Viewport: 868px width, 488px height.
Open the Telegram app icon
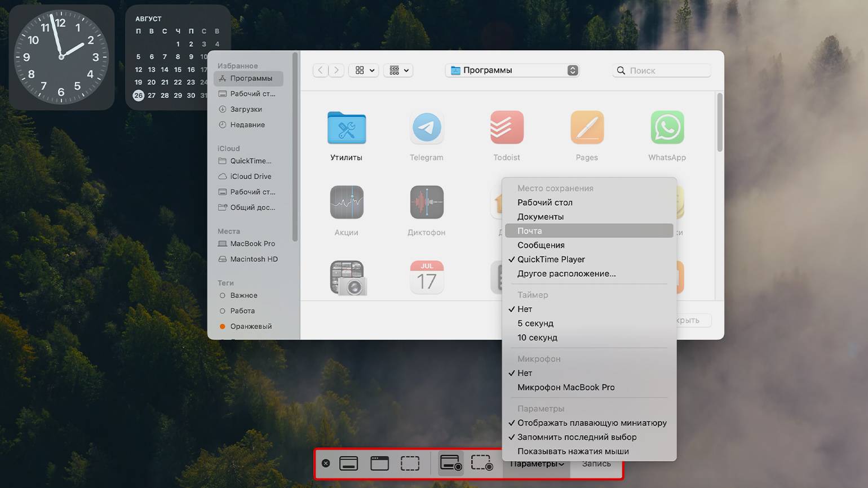pos(427,127)
